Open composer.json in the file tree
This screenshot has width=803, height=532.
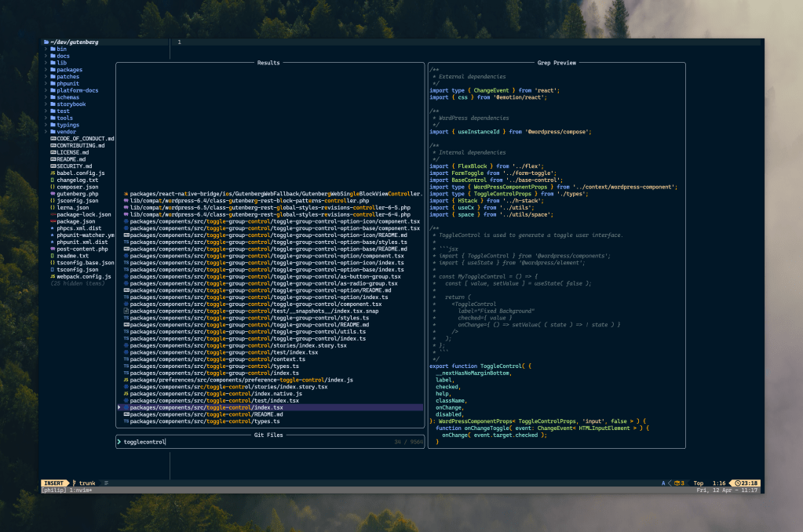coord(77,187)
